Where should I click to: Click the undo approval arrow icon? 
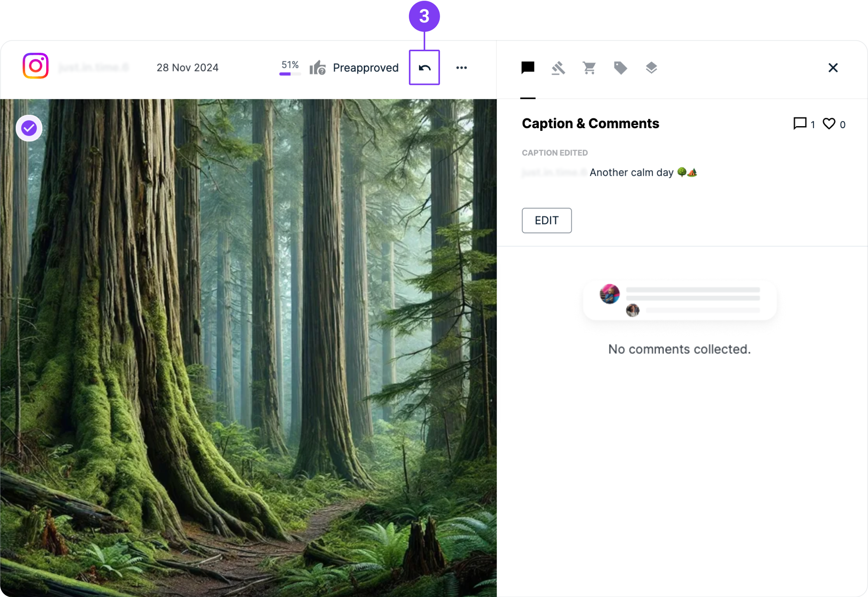click(424, 68)
